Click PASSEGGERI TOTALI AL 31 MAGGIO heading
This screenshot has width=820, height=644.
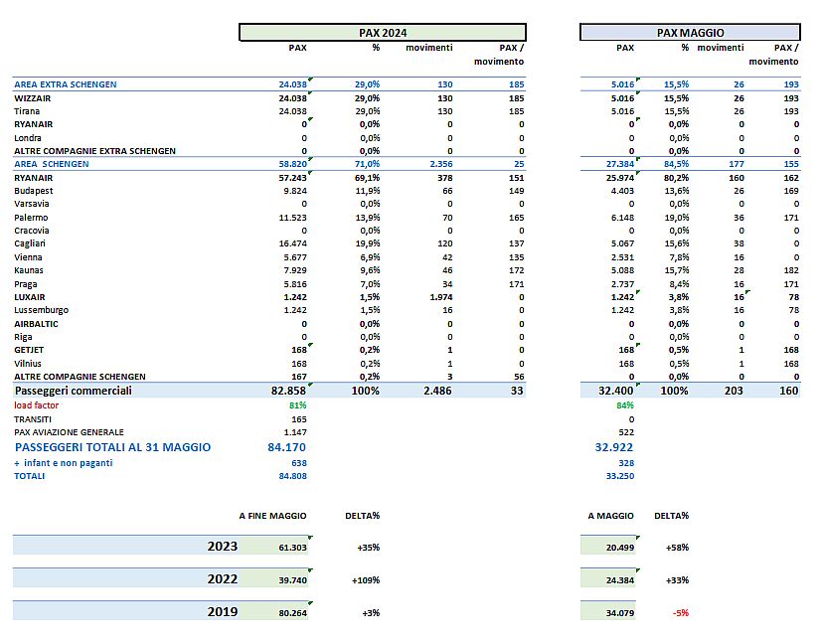112,447
